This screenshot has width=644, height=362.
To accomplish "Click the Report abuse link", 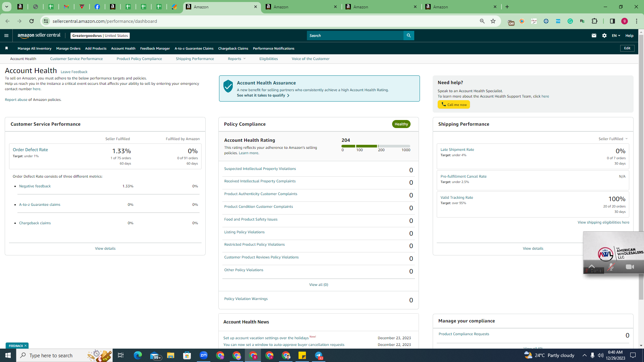I will (16, 100).
